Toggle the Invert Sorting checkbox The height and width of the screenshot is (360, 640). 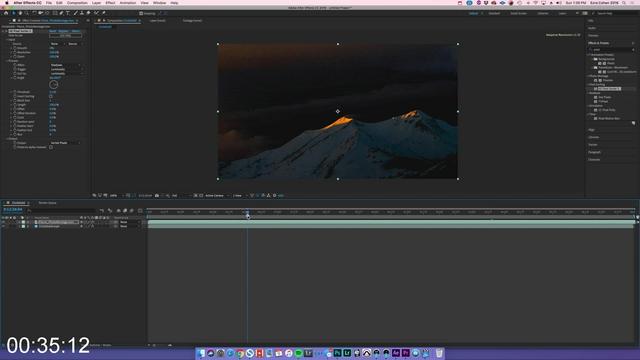(51, 96)
